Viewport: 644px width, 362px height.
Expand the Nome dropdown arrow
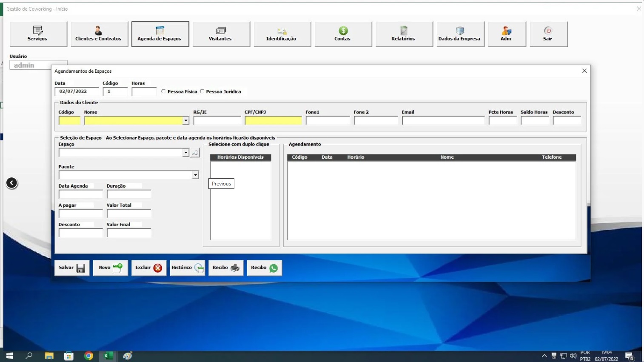point(186,121)
